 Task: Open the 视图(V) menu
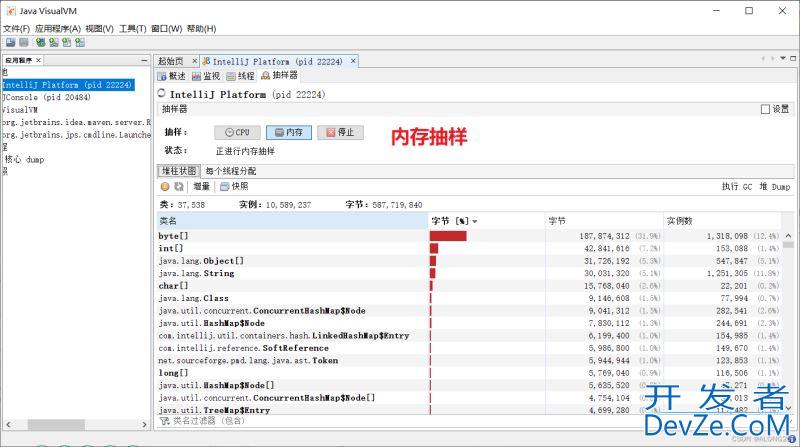pos(99,29)
